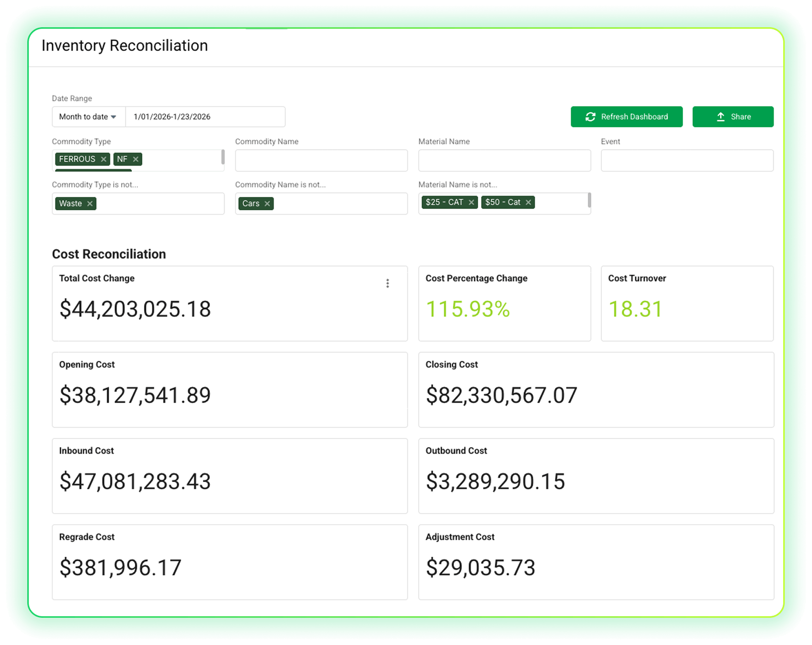Viewport: 812px width, 645px height.
Task: Click the Material Name is not scrollbar
Action: [x=589, y=200]
